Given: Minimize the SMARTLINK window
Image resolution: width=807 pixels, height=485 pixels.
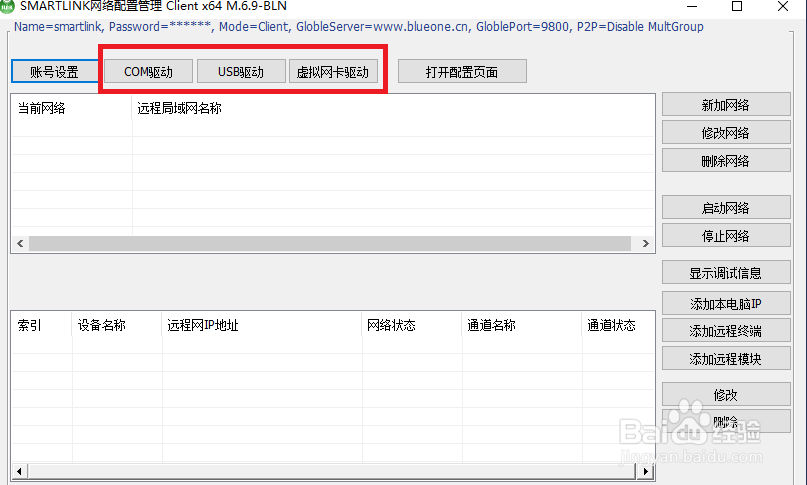Looking at the screenshot, I should (692, 6).
